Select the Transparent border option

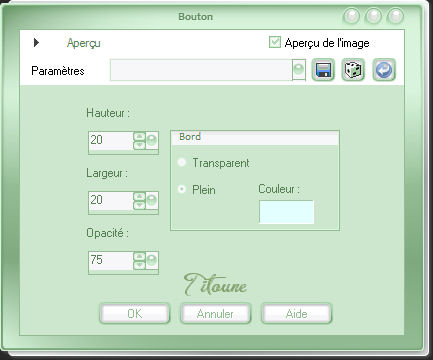(x=182, y=163)
